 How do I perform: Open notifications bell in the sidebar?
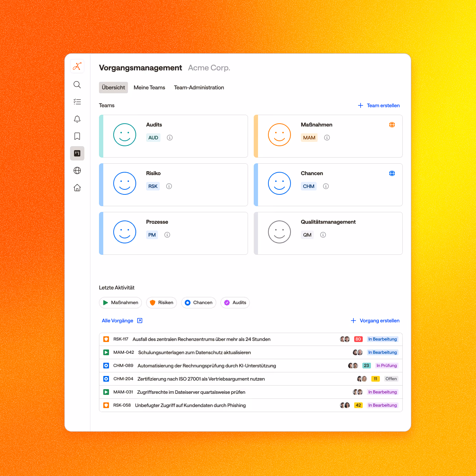pyautogui.click(x=77, y=119)
